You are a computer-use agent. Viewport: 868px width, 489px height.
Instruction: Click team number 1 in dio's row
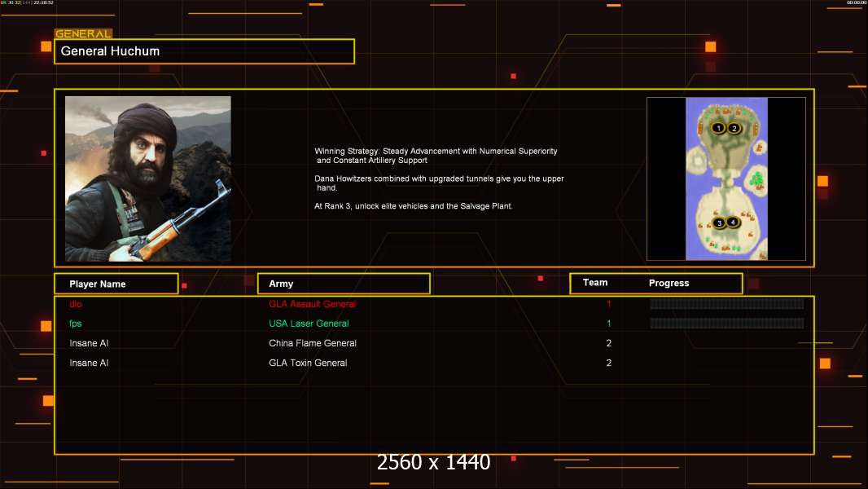609,304
